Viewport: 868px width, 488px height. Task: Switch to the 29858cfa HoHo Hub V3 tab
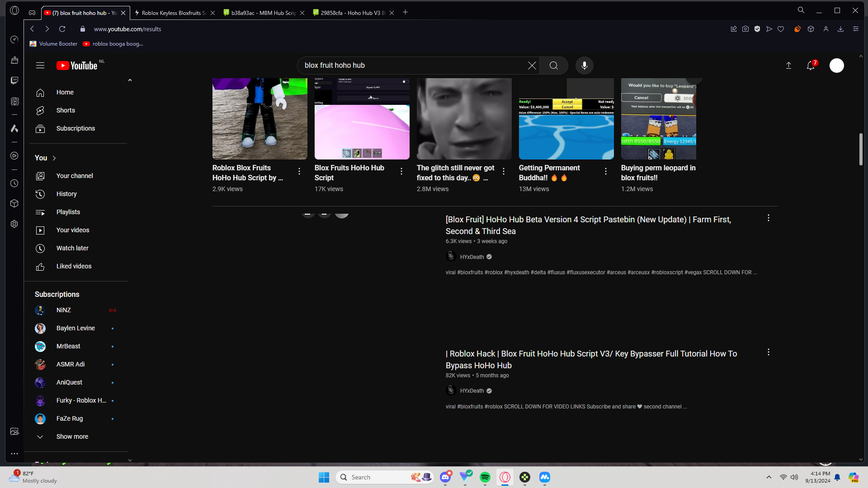[354, 13]
